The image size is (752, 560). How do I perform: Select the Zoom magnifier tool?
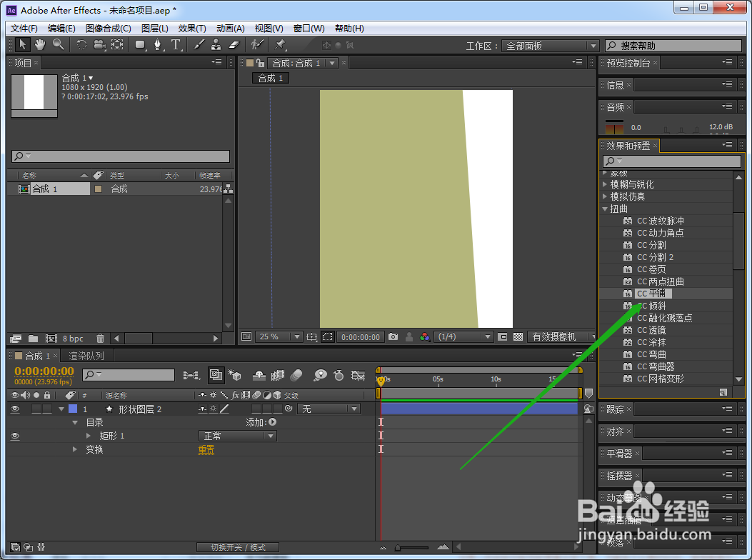click(58, 45)
